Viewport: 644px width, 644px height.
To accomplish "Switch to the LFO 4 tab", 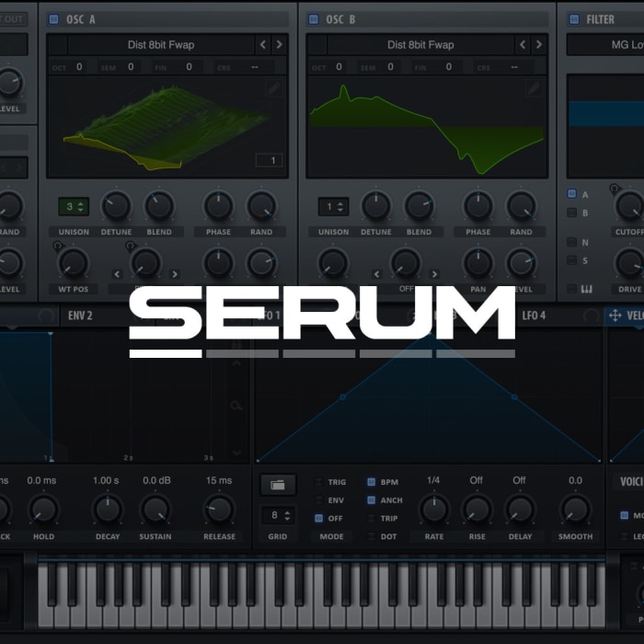I will (534, 316).
